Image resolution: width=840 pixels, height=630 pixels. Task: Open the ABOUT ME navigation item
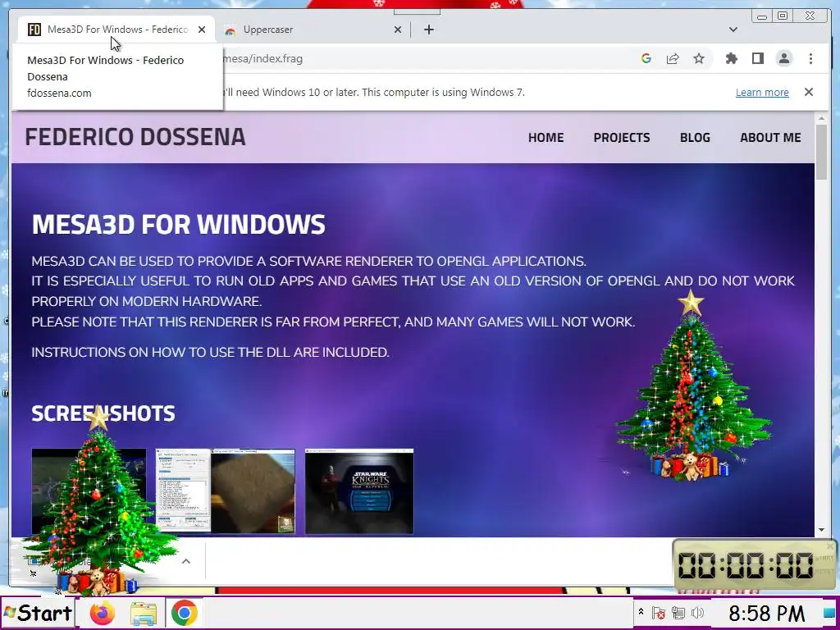tap(770, 138)
